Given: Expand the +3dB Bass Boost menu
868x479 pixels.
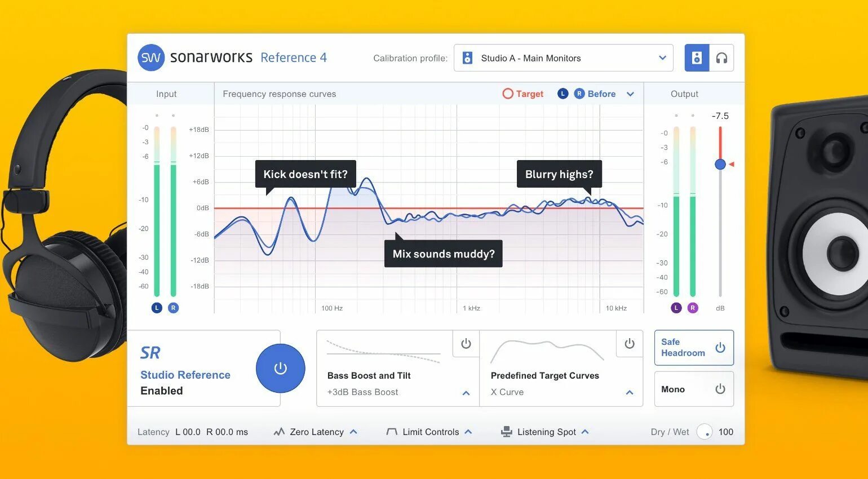Looking at the screenshot, I should coord(466,393).
